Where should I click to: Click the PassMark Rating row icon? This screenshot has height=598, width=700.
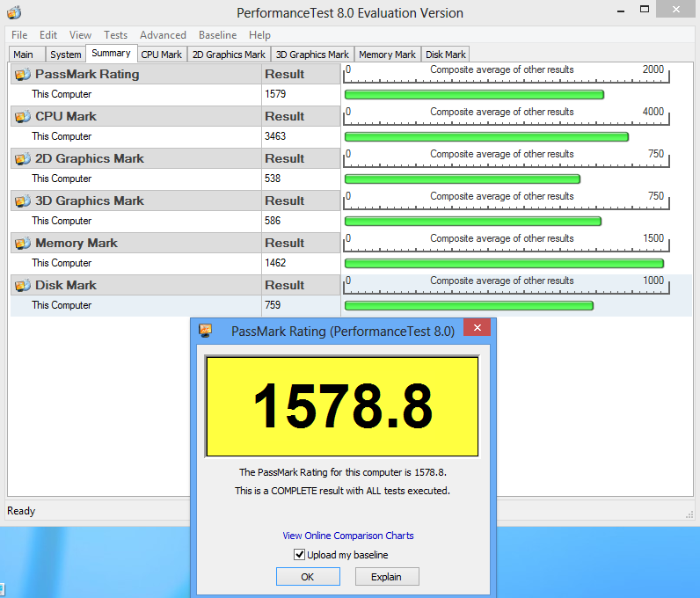[23, 74]
